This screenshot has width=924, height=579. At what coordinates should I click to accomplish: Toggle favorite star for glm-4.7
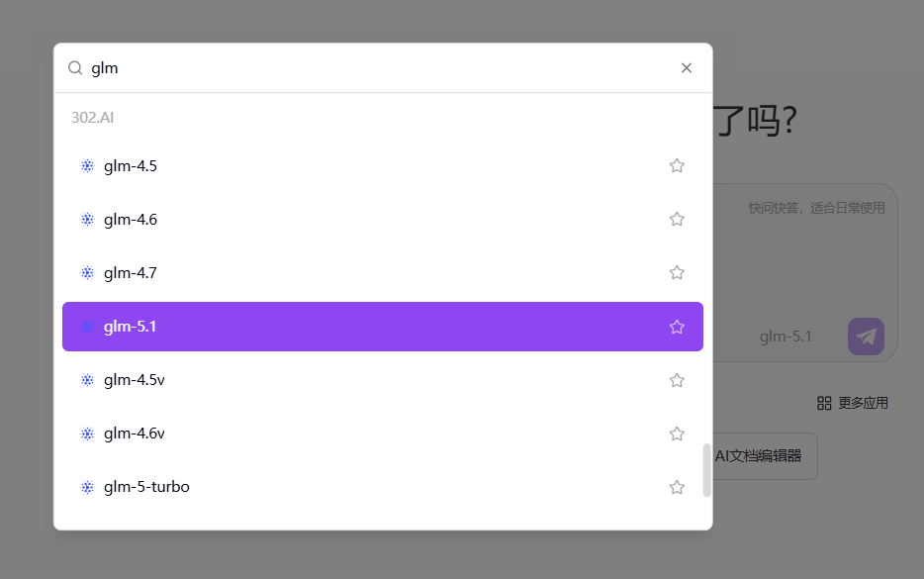[x=677, y=273]
